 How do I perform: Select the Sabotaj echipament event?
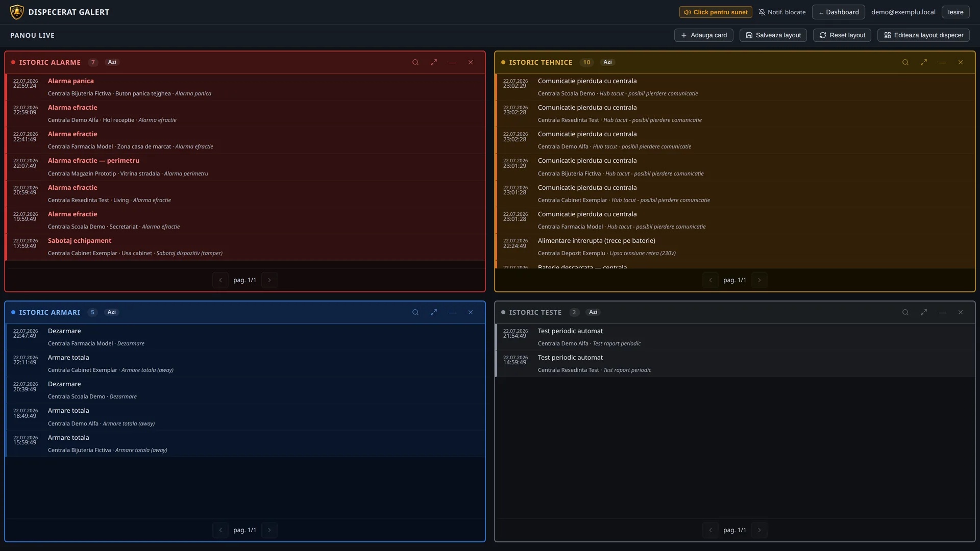246,247
